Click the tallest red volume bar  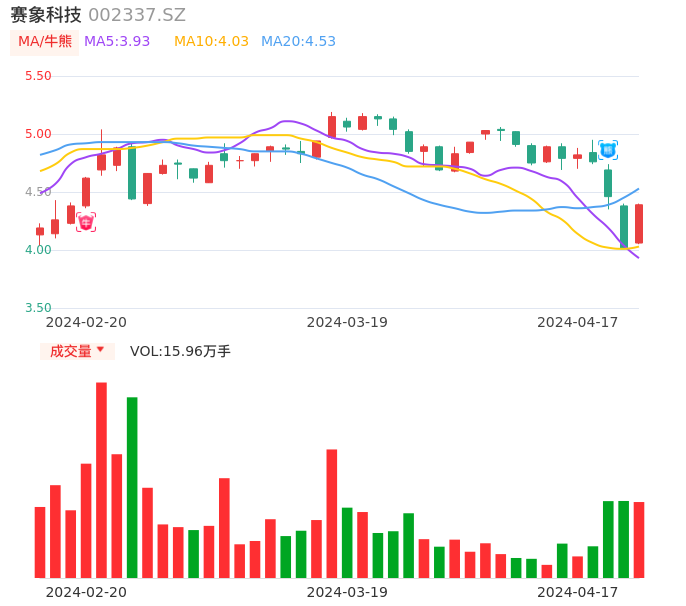click(102, 480)
